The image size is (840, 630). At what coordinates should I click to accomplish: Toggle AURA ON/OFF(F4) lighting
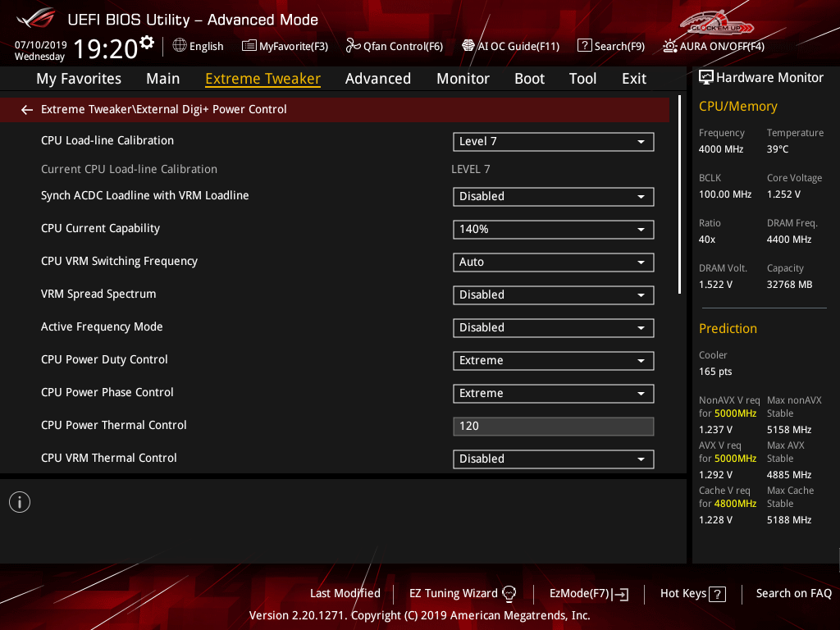point(670,46)
